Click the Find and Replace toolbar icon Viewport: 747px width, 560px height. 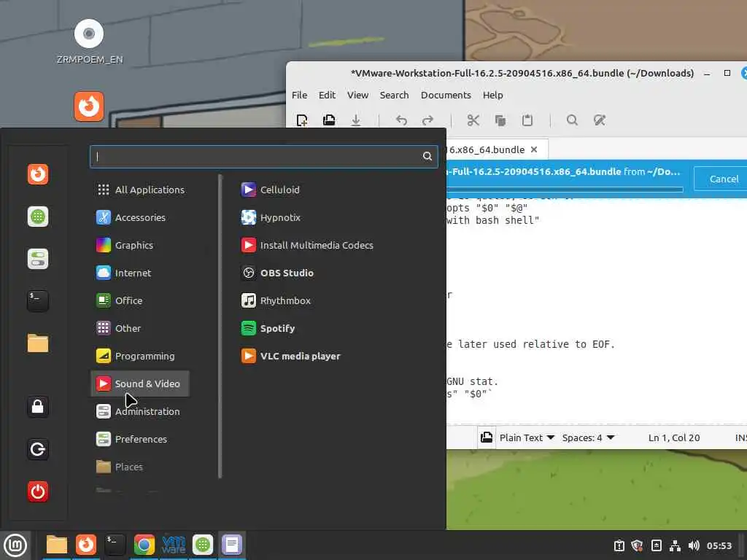(600, 120)
